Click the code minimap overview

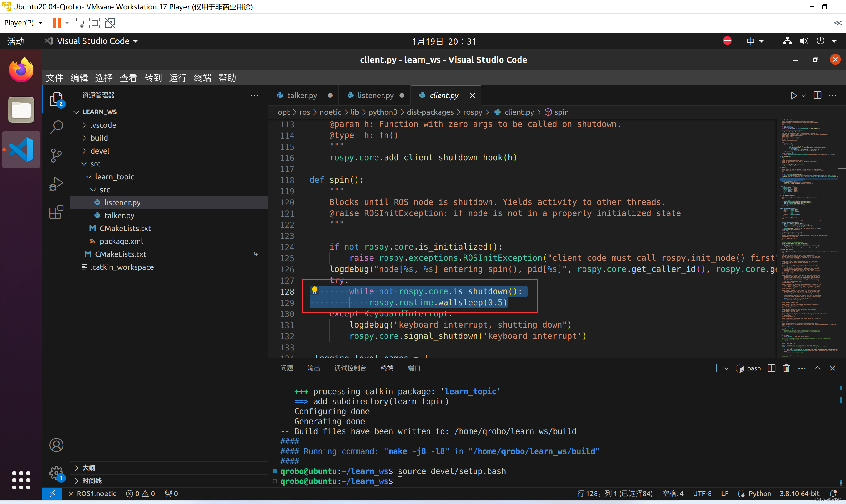coord(807,238)
